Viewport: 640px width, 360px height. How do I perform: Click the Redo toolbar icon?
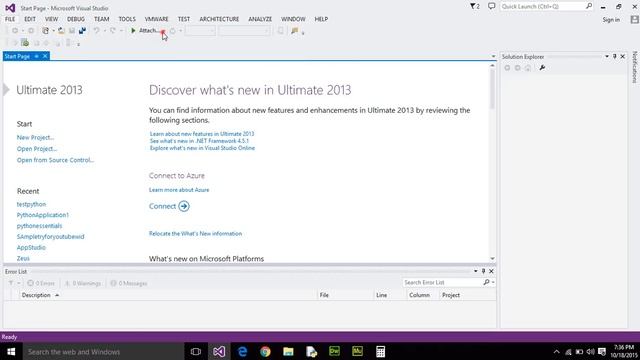113,31
